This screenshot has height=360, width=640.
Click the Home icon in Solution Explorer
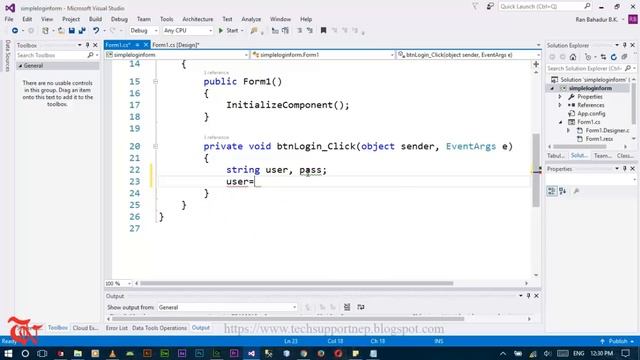pyautogui.click(x=573, y=57)
